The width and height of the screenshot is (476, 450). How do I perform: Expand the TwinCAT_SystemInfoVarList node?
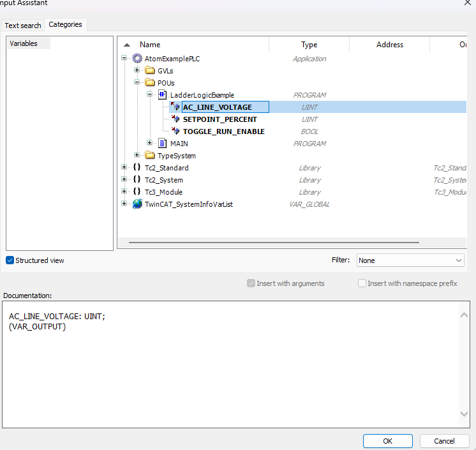click(x=124, y=203)
